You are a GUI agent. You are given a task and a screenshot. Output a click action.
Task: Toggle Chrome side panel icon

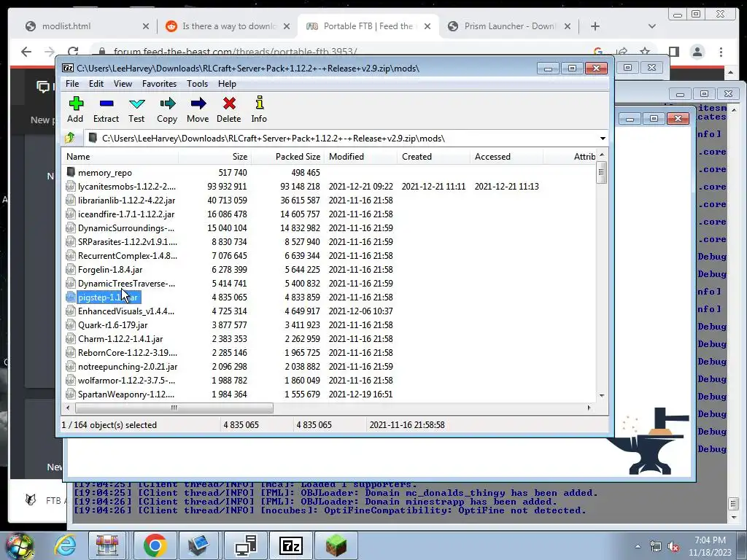click(673, 52)
